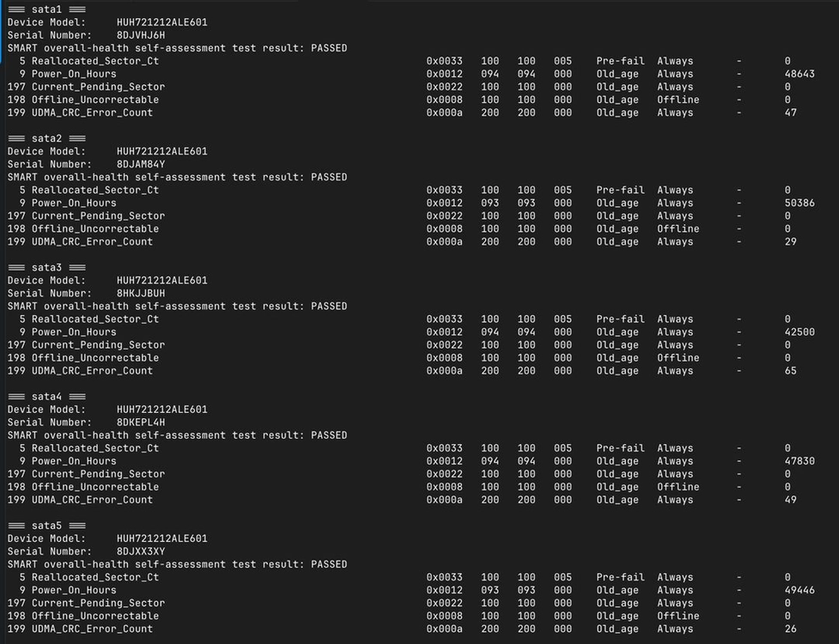Click the sata3 UDMA CRC error count 65
The height and width of the screenshot is (644, 839).
click(x=790, y=371)
